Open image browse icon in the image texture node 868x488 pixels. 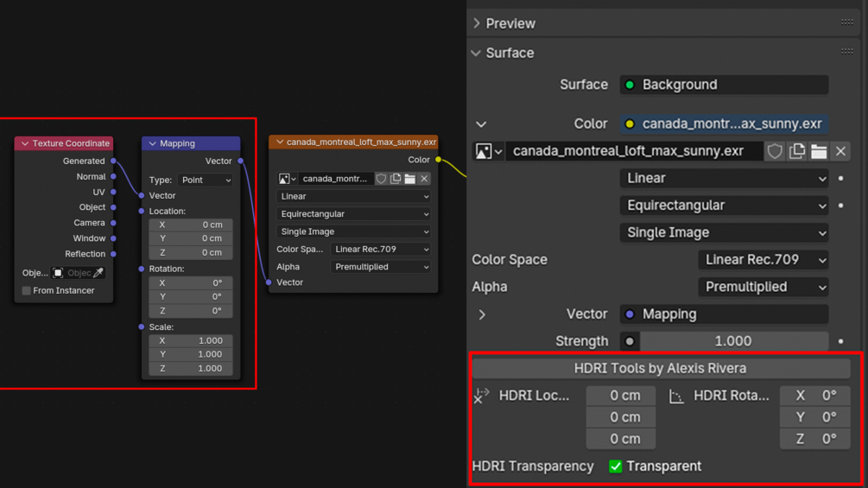click(x=287, y=179)
